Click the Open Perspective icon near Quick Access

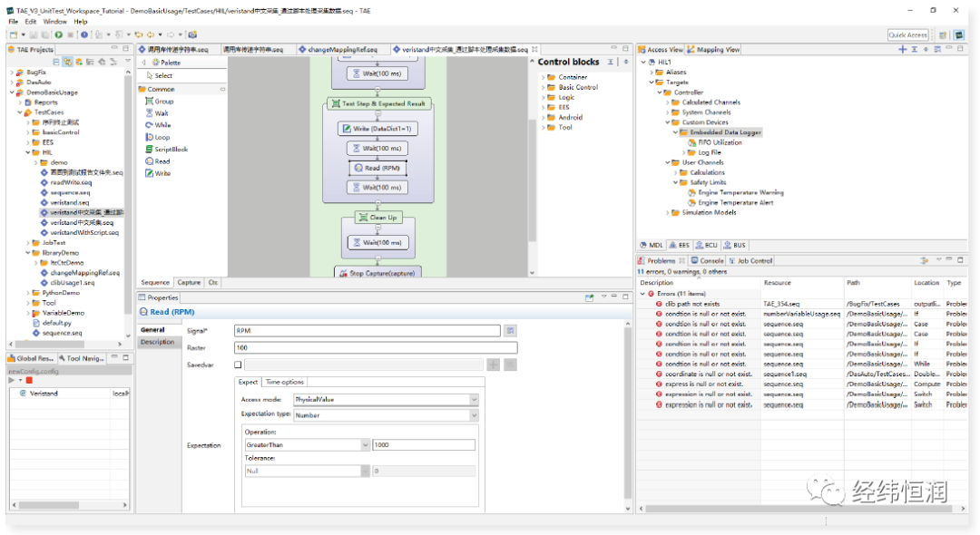tap(943, 35)
